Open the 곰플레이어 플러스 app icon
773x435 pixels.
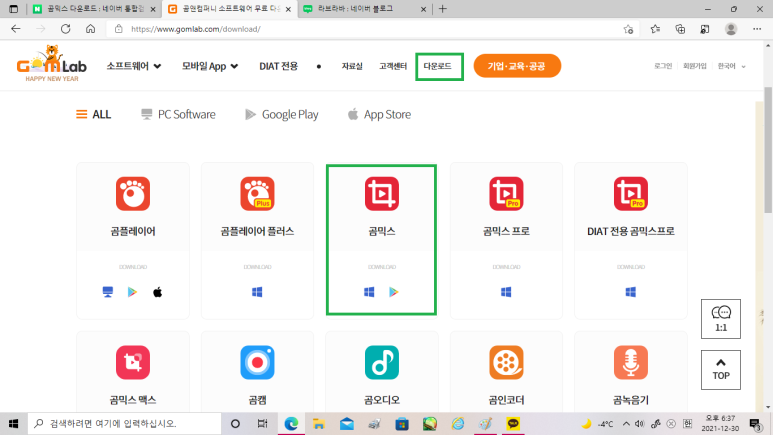point(257,194)
